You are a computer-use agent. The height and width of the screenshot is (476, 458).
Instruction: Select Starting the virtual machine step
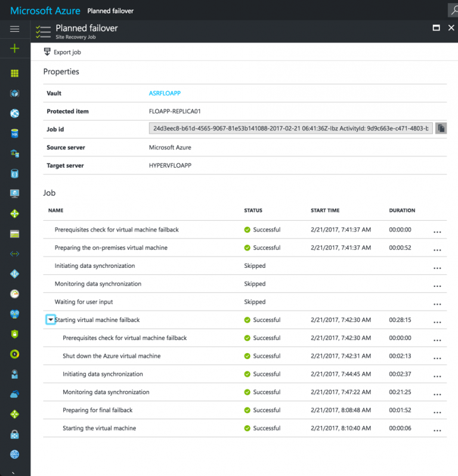click(245, 428)
